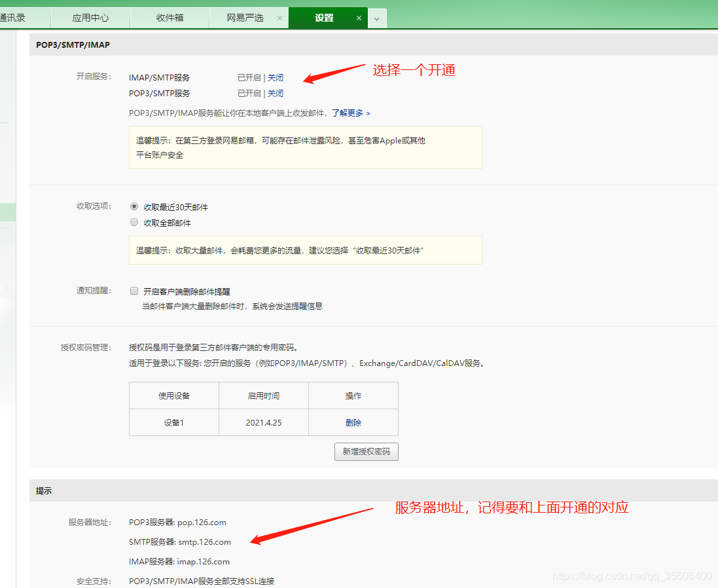
Task: Click 关闭 for IMAP/SMTP服务
Action: click(276, 78)
